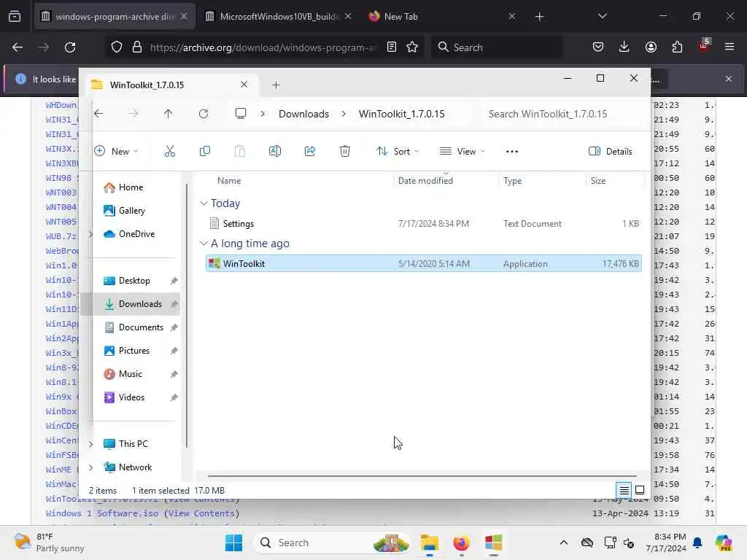Open Home in navigation pane

(131, 187)
